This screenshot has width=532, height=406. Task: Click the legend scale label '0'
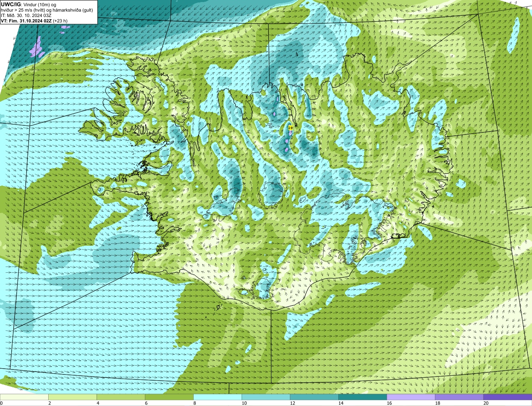2,403
